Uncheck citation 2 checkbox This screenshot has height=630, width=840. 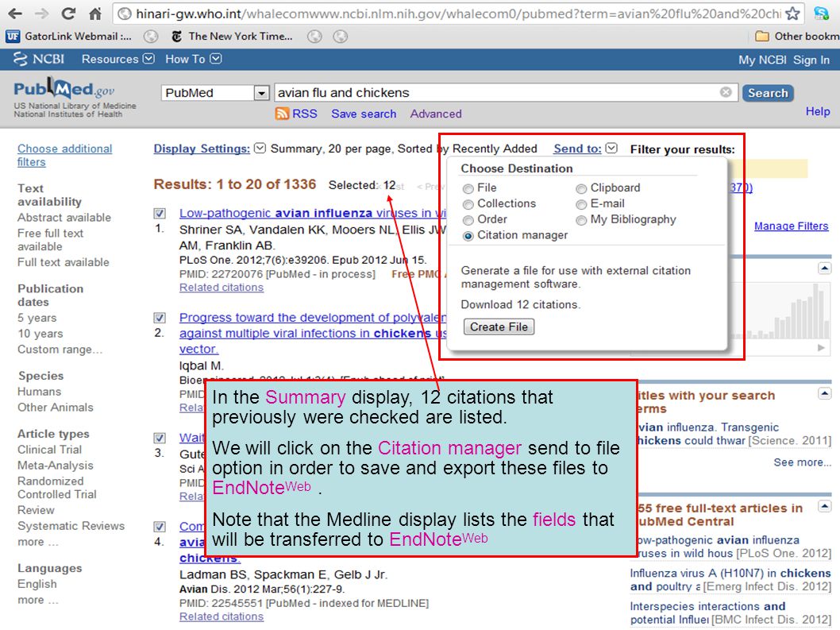[x=160, y=318]
